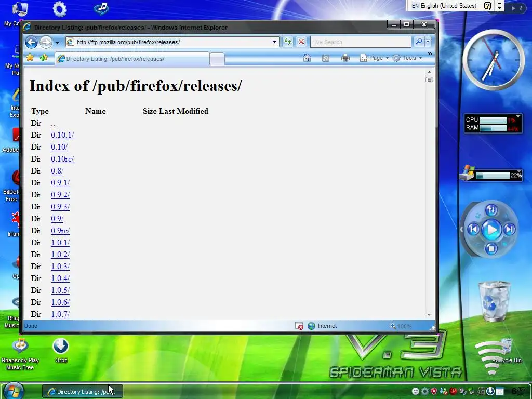The width and height of the screenshot is (532, 399).
Task: Open the 1.0.7/ directory link
Action: 60,314
